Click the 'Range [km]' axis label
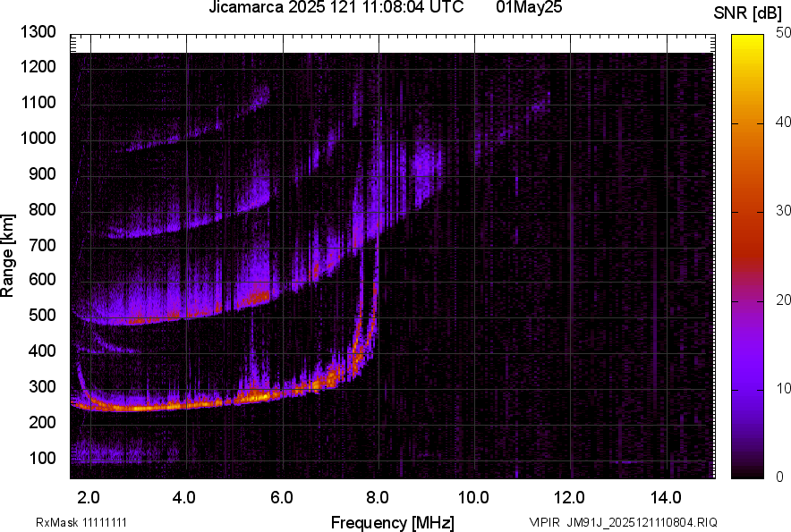 pyautogui.click(x=7, y=256)
